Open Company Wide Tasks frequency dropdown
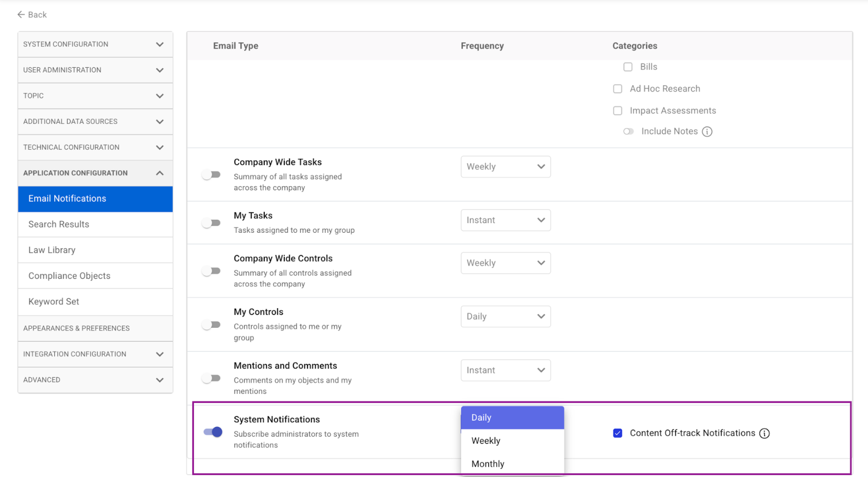The image size is (868, 477). 506,167
